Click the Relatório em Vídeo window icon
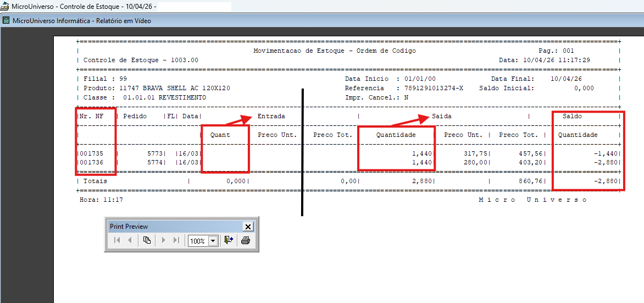Screen dimensions: 644x303 click(x=6, y=20)
